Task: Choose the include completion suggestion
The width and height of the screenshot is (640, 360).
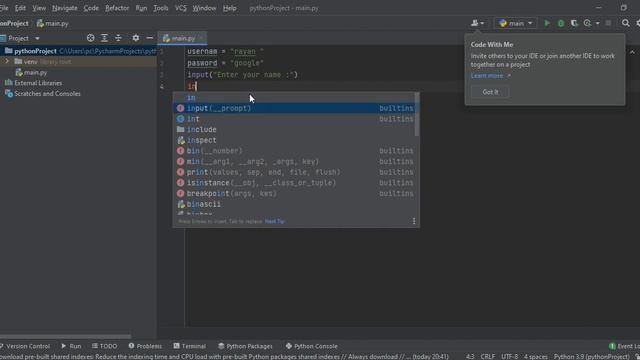Action: (x=295, y=129)
